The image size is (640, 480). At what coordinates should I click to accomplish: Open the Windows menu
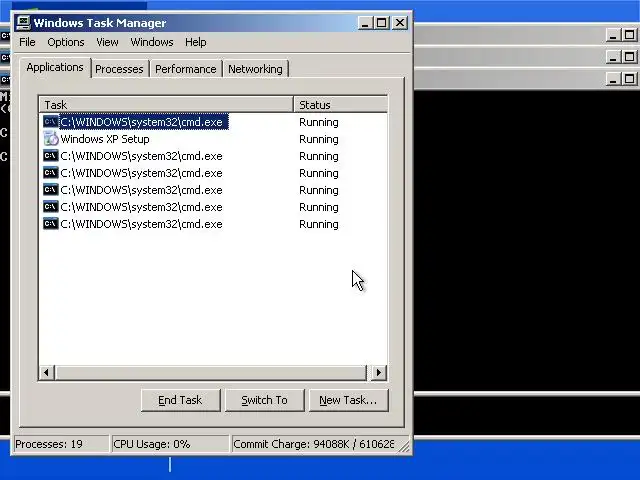pyautogui.click(x=152, y=42)
